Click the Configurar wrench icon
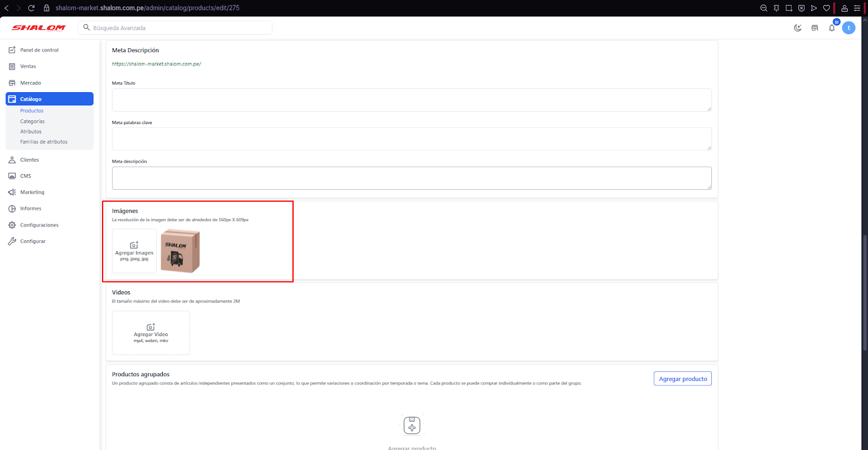Screen dimensions: 868x450 pyautogui.click(x=12, y=241)
